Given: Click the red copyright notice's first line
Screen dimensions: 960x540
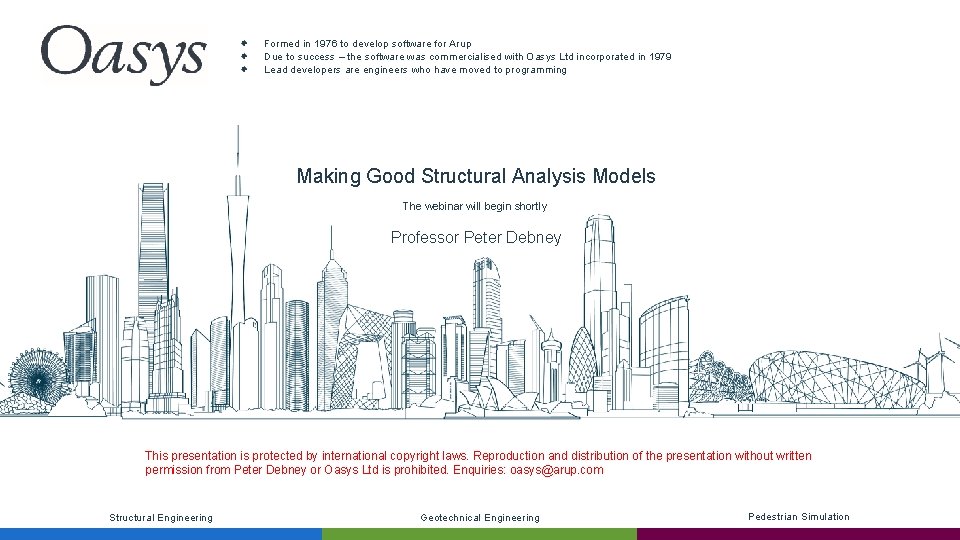Looking at the screenshot, I should 478,456.
